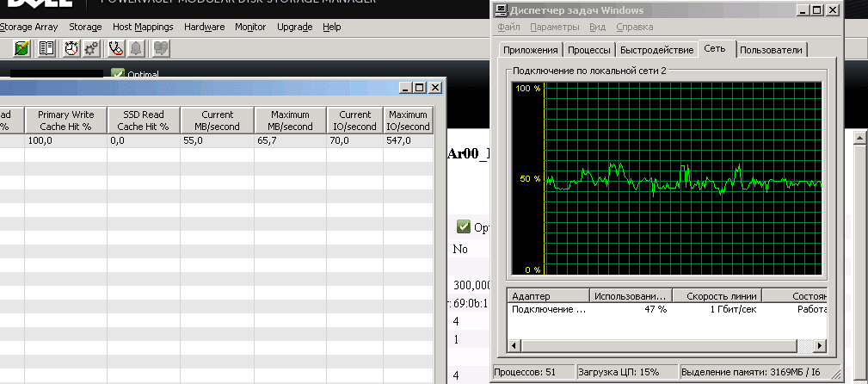
Task: Open the Вид menu in Task Manager
Action: [x=597, y=28]
